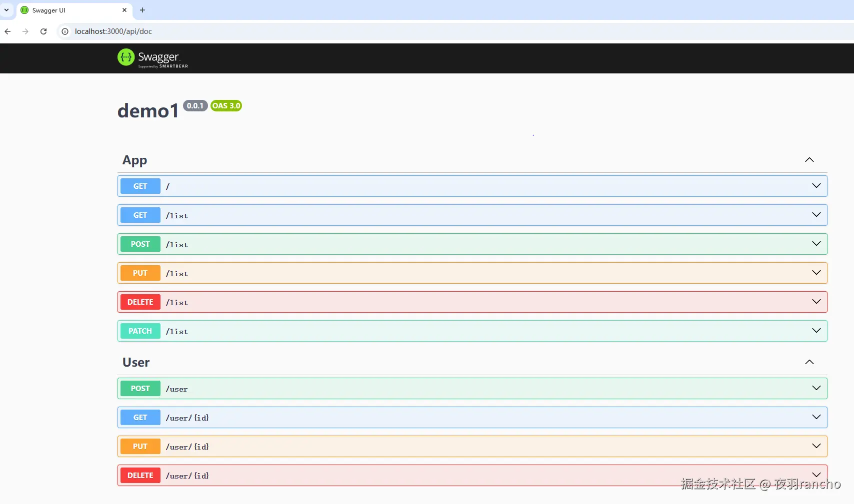Expand the PUT /user/{id} endpoint chevron

pos(816,446)
